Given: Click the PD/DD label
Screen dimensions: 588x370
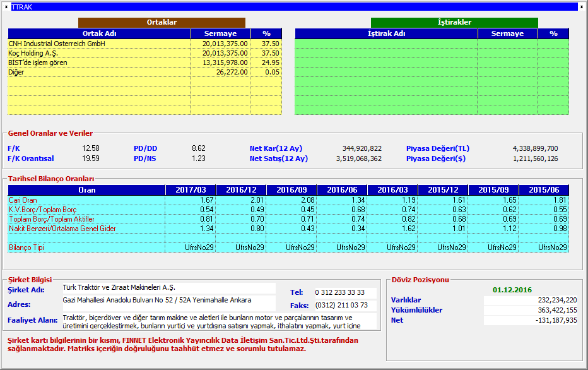Looking at the screenshot, I should tap(146, 148).
